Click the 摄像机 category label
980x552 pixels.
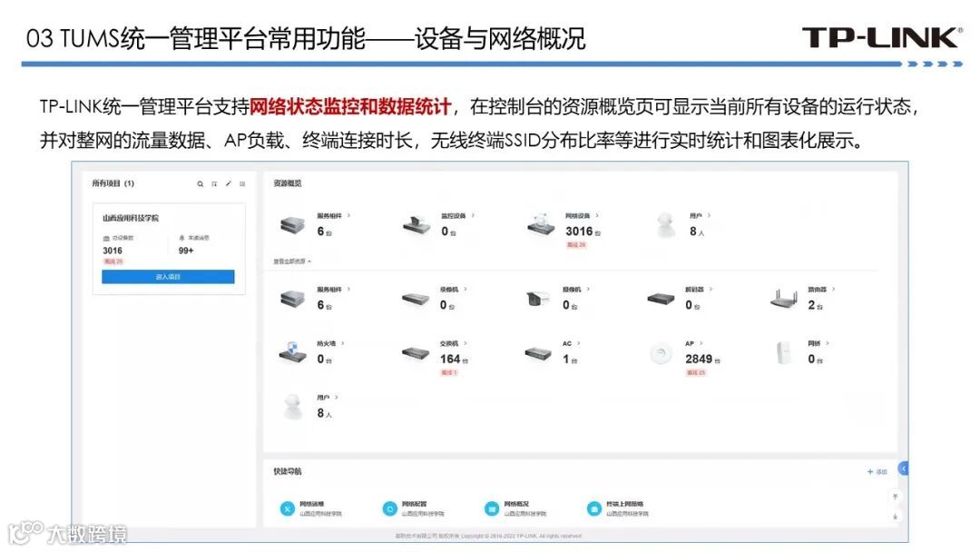[572, 290]
